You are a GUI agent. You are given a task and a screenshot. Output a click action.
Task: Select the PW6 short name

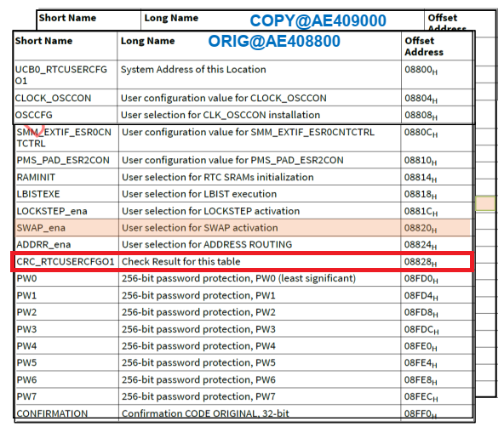pyautogui.click(x=26, y=380)
